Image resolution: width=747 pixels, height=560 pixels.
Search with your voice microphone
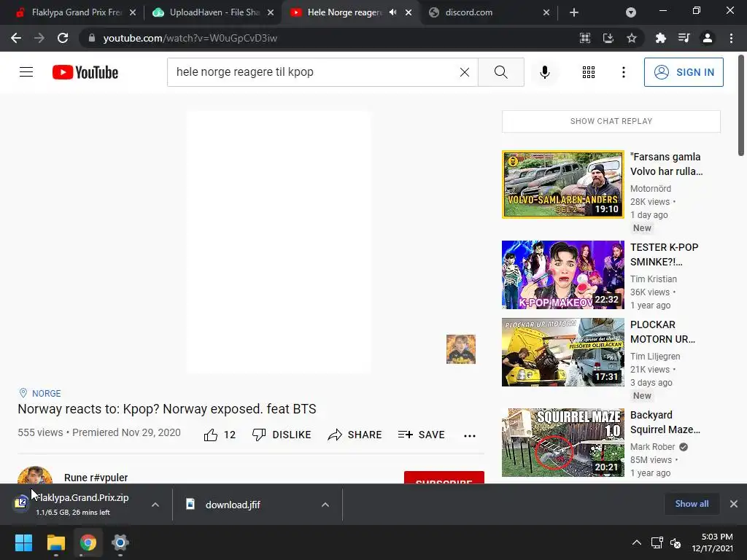pyautogui.click(x=544, y=72)
